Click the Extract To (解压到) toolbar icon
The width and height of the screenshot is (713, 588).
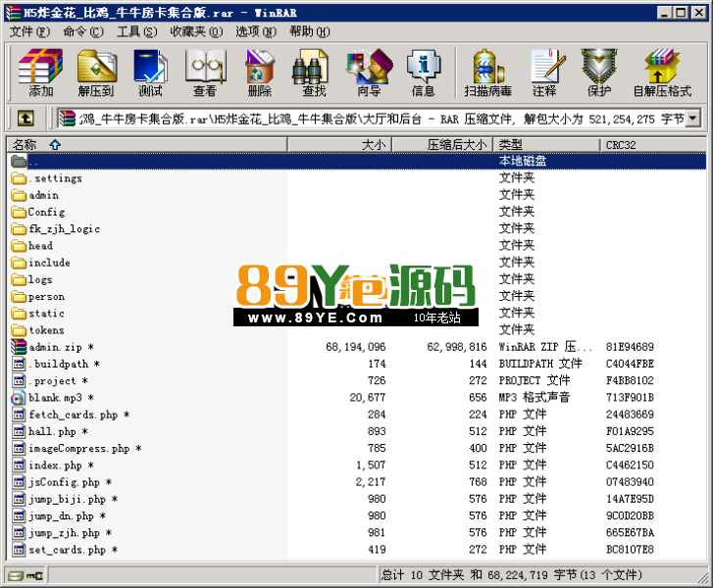click(96, 73)
